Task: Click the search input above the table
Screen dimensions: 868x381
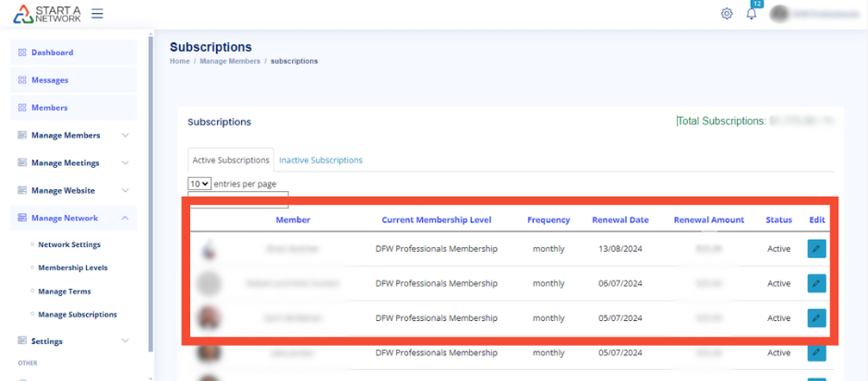Action: [238, 199]
